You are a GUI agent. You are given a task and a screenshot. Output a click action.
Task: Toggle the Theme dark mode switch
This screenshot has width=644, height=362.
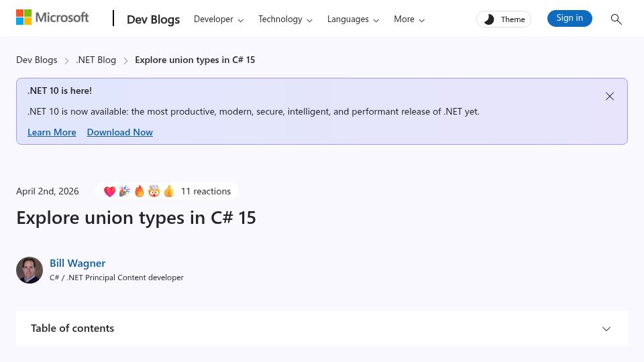pos(504,19)
